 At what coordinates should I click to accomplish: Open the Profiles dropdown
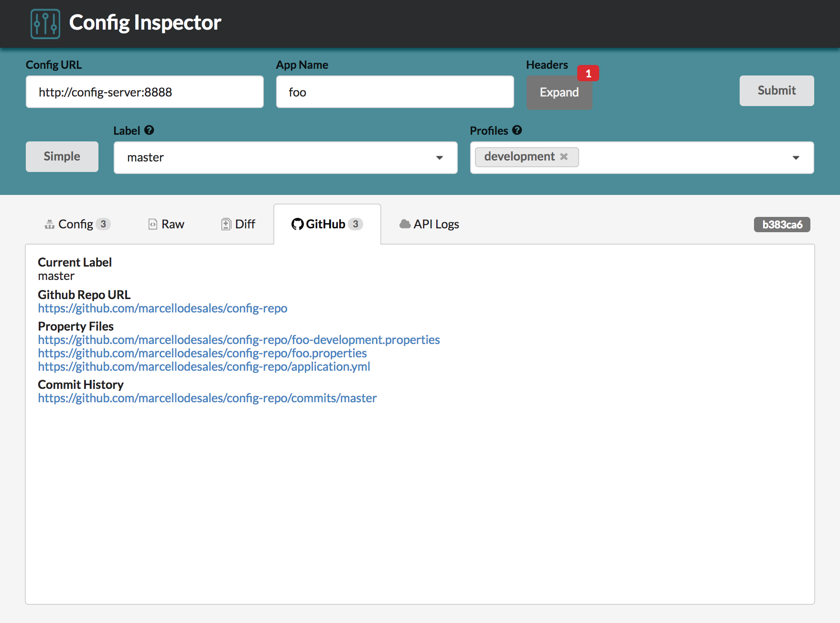click(796, 158)
